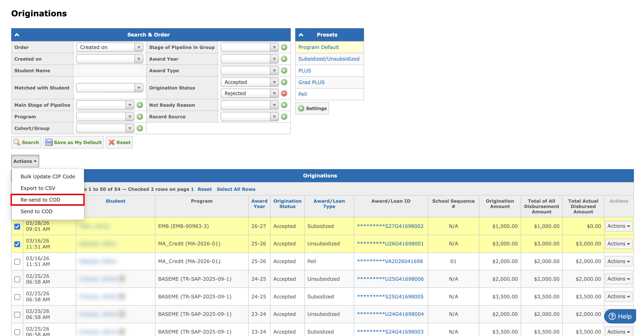Image resolution: width=644 pixels, height=336 pixels.
Task: Add another Award Year filter row
Action: pyautogui.click(x=284, y=59)
